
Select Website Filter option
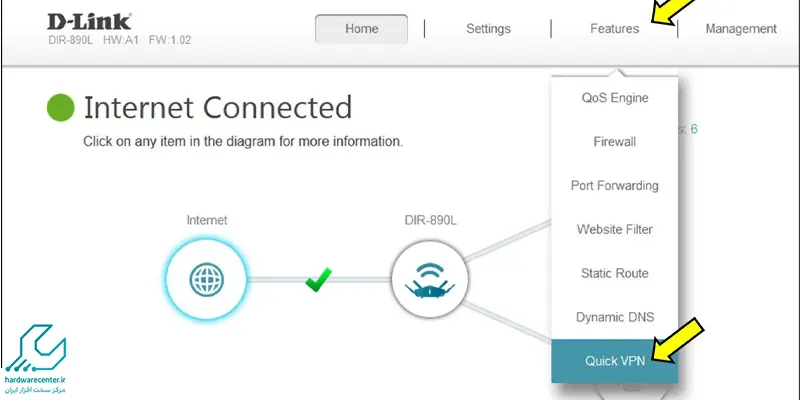(x=615, y=230)
